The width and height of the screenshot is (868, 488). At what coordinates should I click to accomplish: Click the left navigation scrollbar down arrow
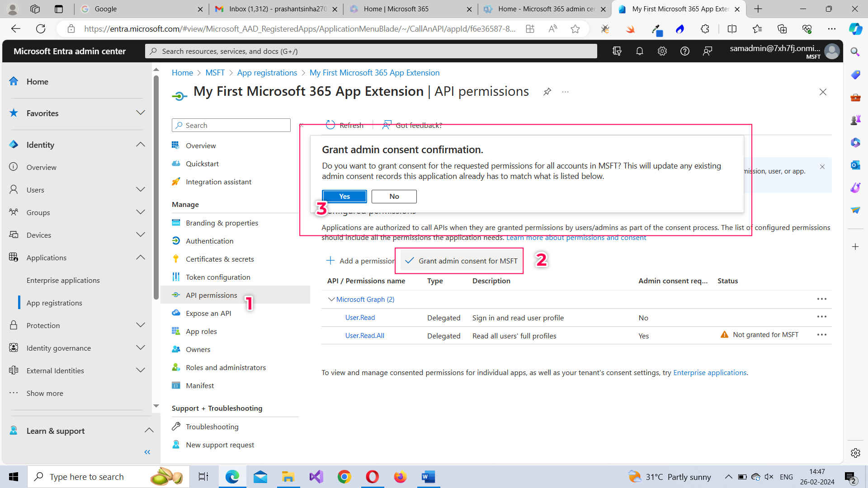pyautogui.click(x=156, y=406)
